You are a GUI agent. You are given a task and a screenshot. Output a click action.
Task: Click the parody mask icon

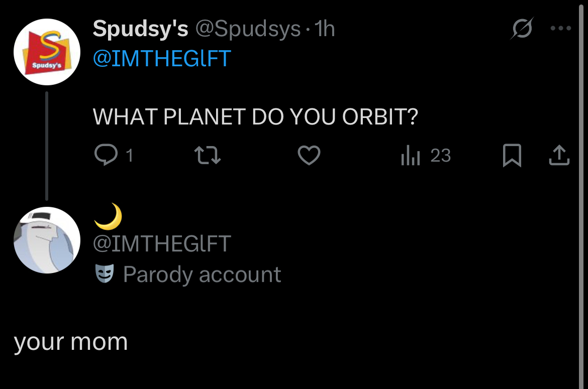click(105, 274)
